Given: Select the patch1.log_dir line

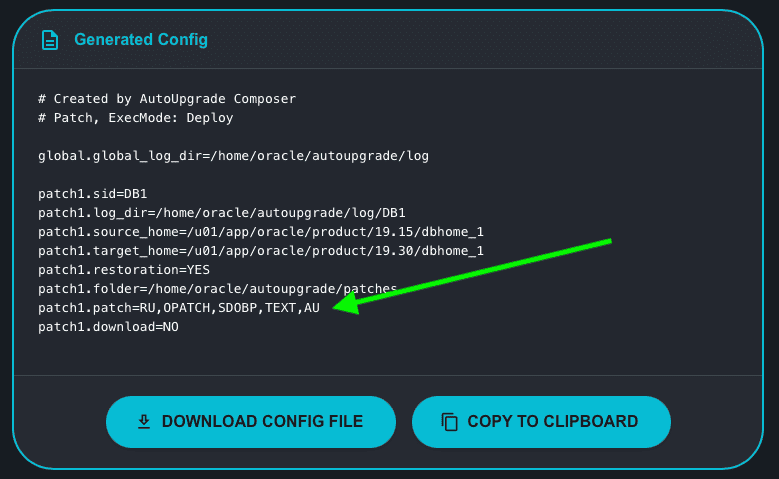Looking at the screenshot, I should point(222,213).
